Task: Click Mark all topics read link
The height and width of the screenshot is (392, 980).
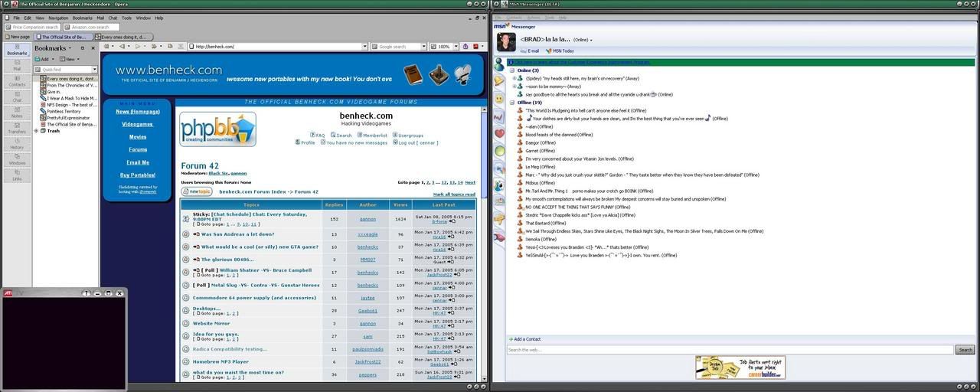Action: click(x=454, y=194)
